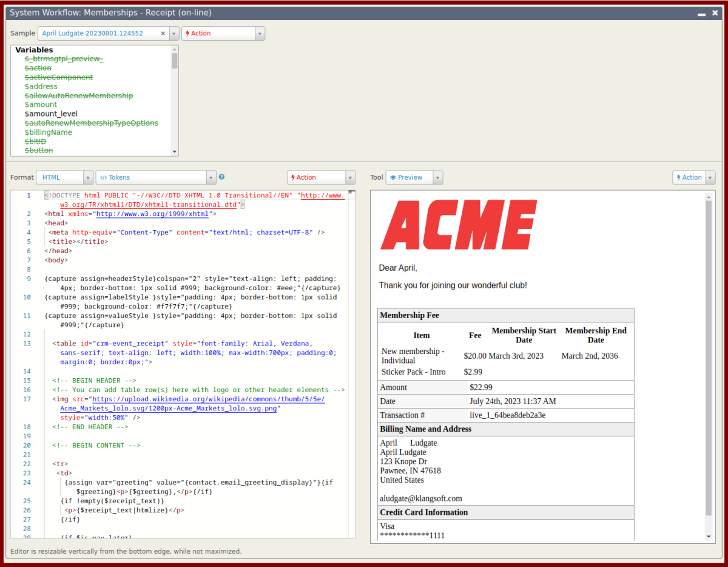Viewport: 728px width, 567px height.
Task: Click the "Pawnee, IN 47618" address line
Action: tap(411, 470)
